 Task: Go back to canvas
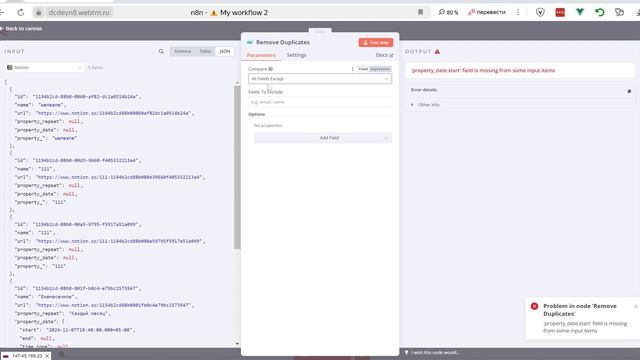tap(21, 29)
